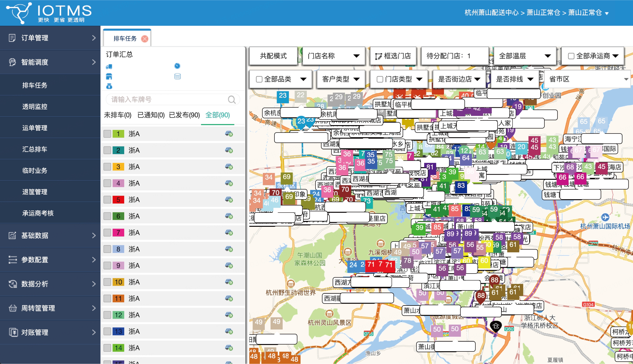Check the checkbox for vehicle row 3
The image size is (633, 364).
107,167
